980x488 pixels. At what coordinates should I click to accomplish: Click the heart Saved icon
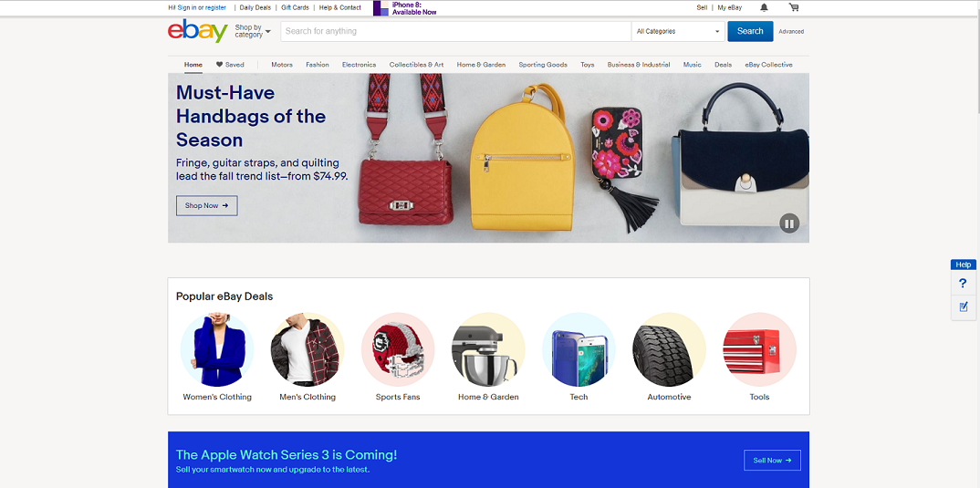[219, 65]
